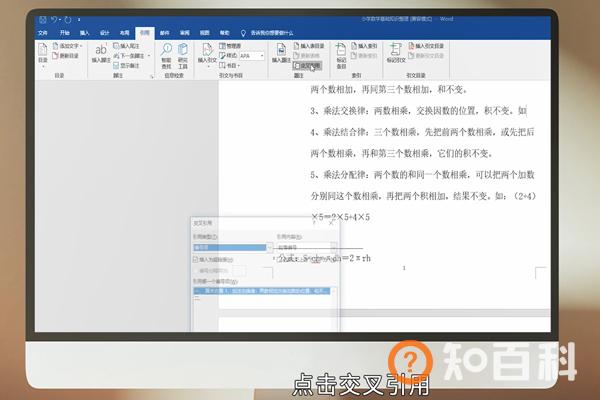This screenshot has height=400, width=600.
Task: Open the 脚注 group dialog launcher
Action: (152, 77)
